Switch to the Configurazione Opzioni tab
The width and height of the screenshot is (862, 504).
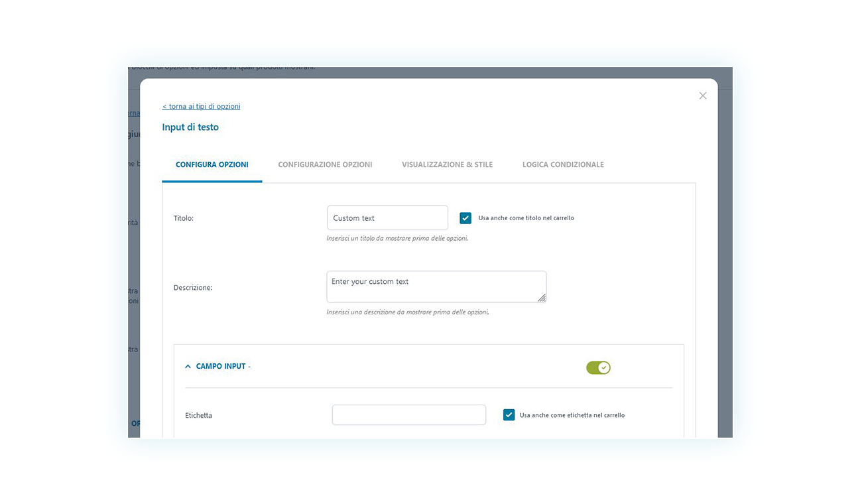point(325,164)
